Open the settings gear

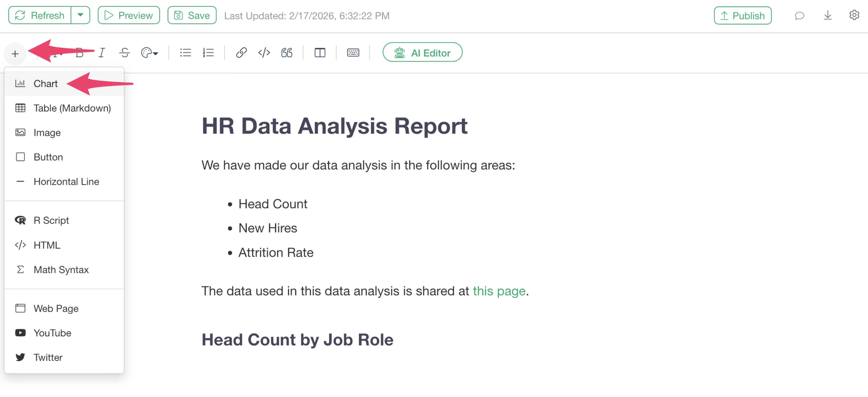[854, 16]
